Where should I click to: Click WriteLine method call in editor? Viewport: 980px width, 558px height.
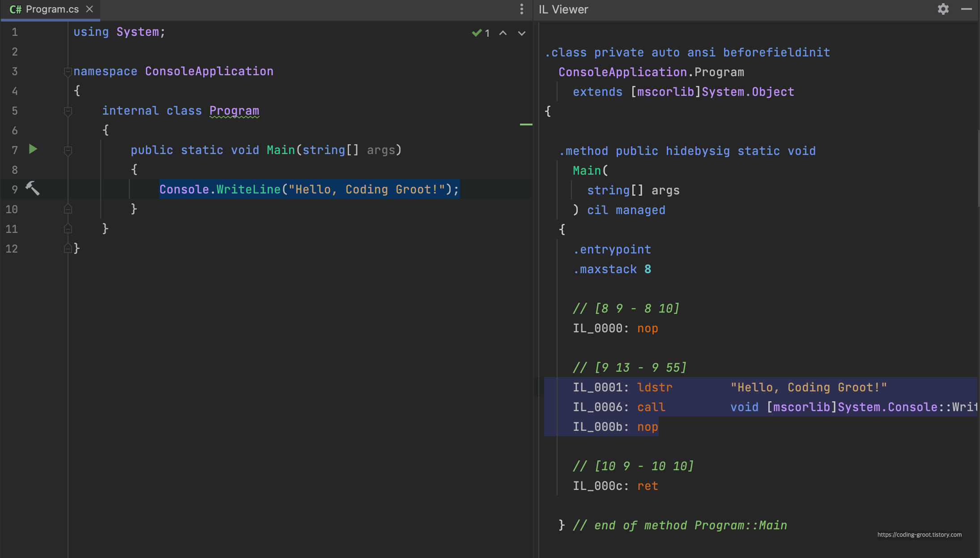coord(248,189)
